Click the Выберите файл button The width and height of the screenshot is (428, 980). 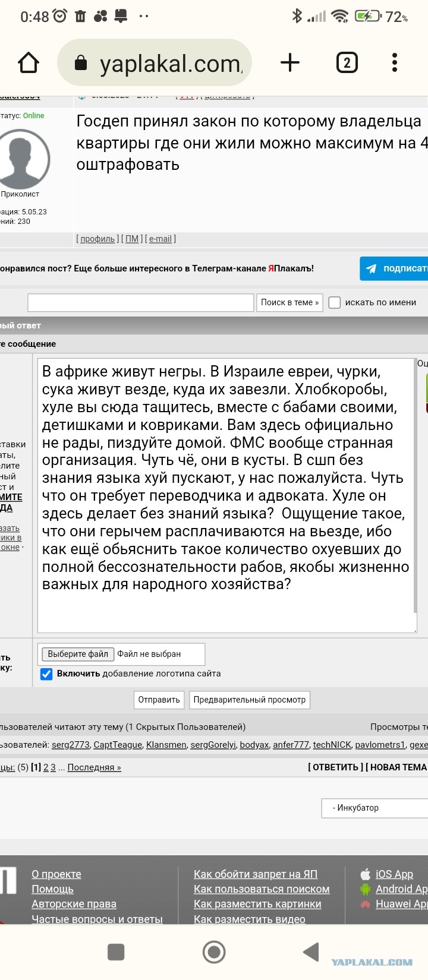(x=78, y=654)
